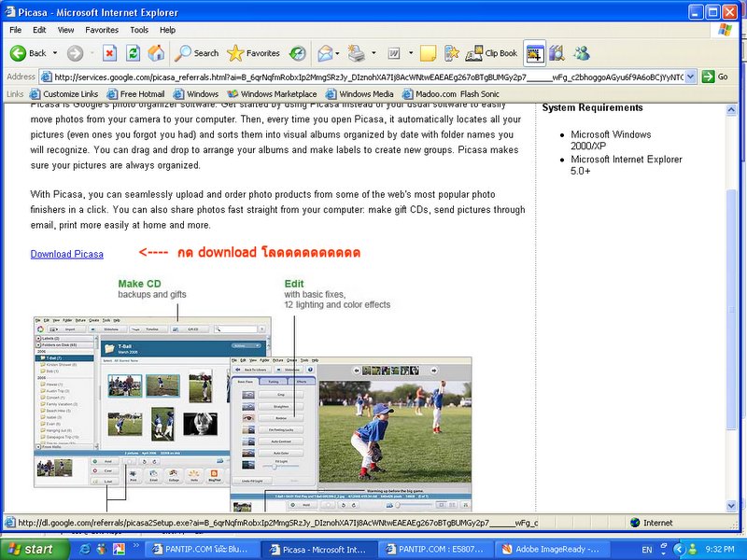The width and height of the screenshot is (747, 560).
Task: Open the Edit menu
Action: pos(39,30)
